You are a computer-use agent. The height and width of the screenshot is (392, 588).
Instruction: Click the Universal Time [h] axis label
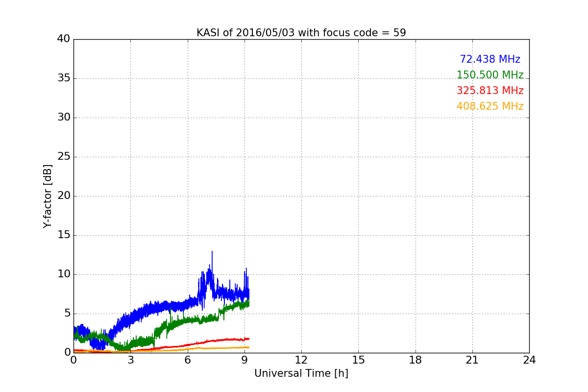coord(301,373)
